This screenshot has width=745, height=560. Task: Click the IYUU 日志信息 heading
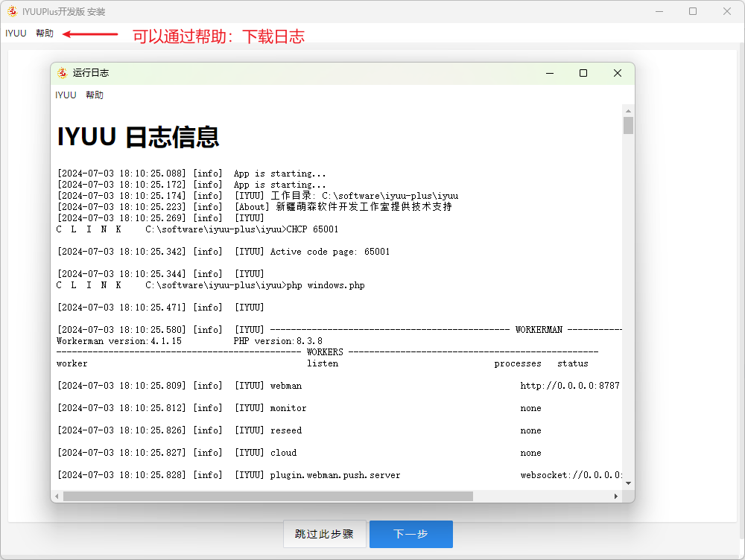click(x=138, y=137)
